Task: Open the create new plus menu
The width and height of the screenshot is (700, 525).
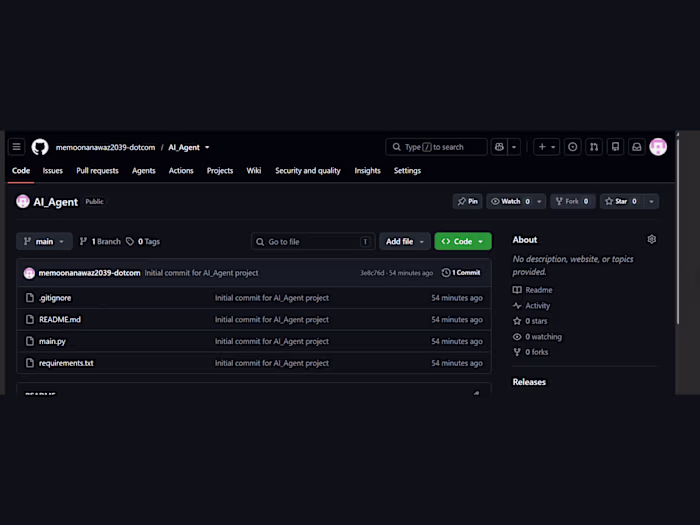Action: pyautogui.click(x=546, y=147)
